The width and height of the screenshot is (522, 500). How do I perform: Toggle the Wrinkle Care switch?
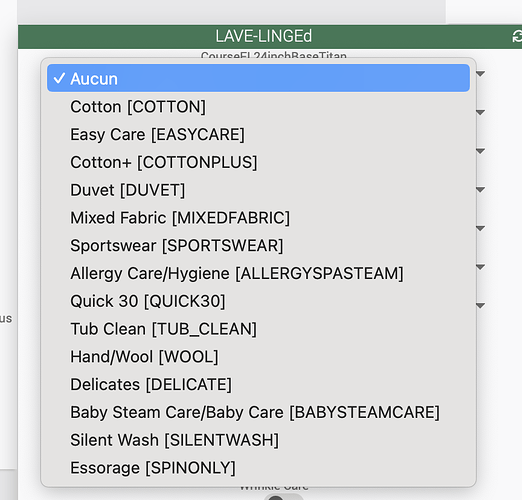[283, 497]
